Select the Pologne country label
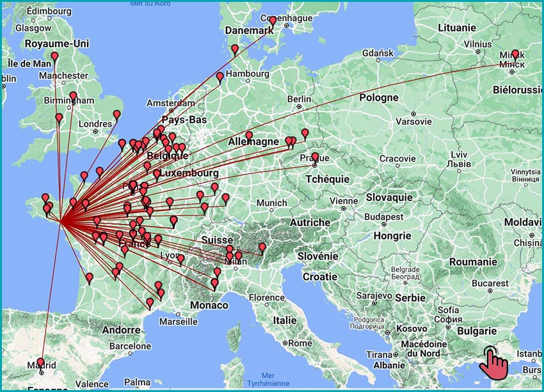Viewport: 544px width, 392px height. pos(378,98)
